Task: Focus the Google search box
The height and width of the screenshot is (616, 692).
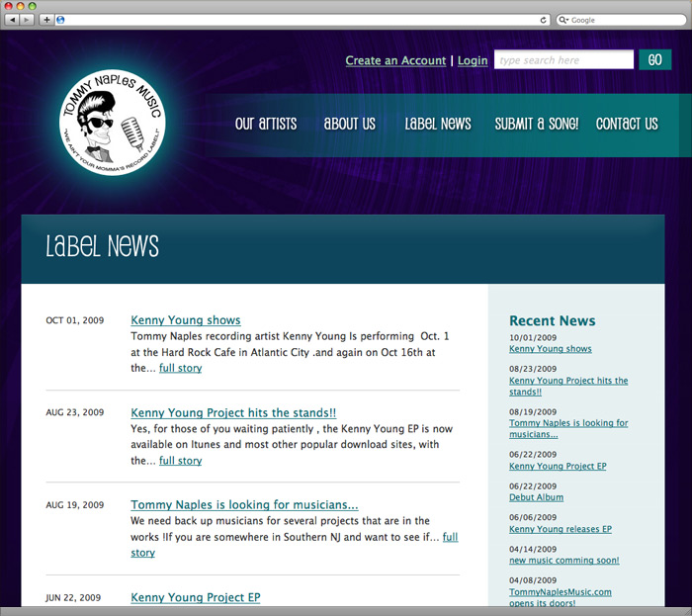Action: coord(621,20)
